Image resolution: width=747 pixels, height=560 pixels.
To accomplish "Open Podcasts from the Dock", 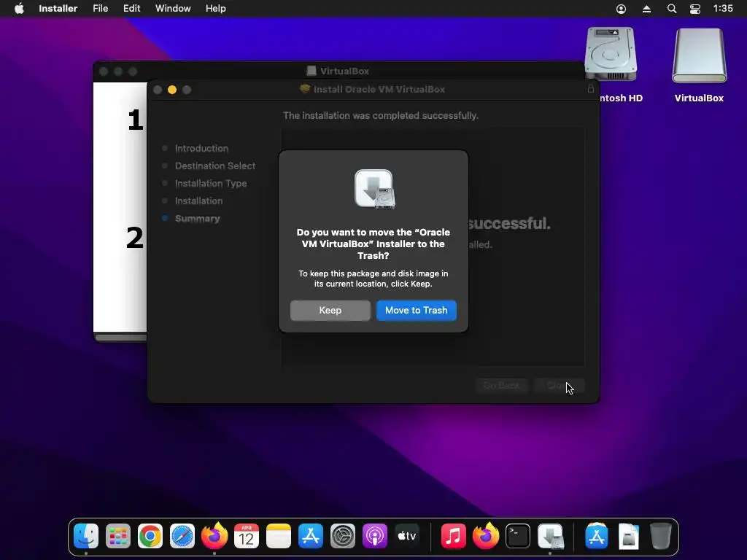I will click(x=375, y=536).
